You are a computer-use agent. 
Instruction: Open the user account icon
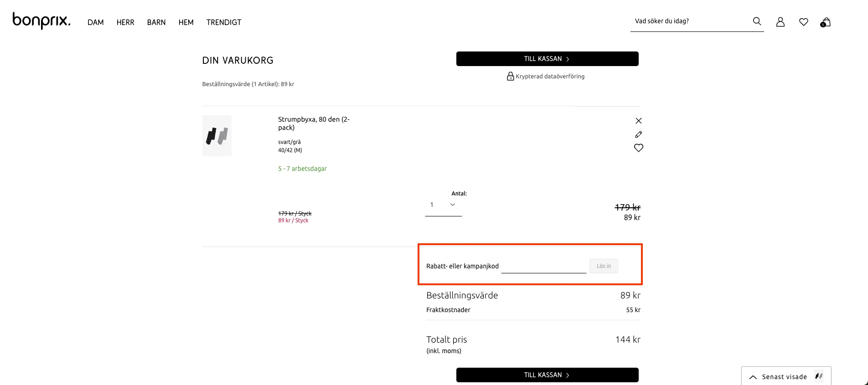[780, 22]
